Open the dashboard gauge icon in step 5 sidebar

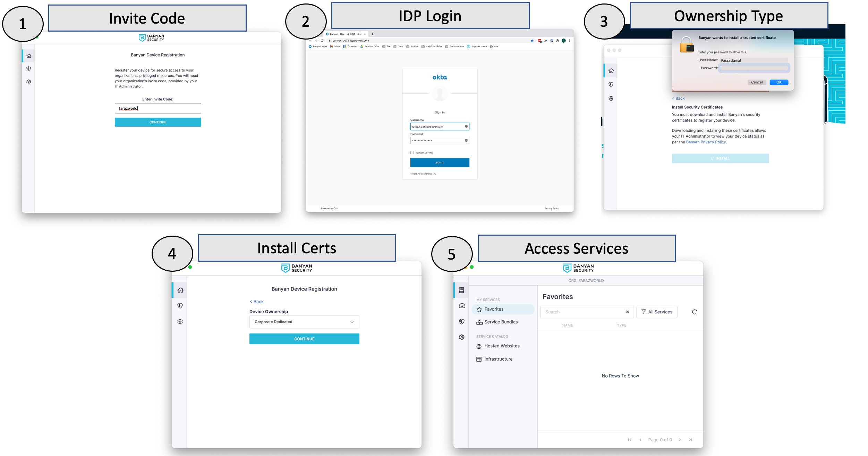(x=461, y=306)
